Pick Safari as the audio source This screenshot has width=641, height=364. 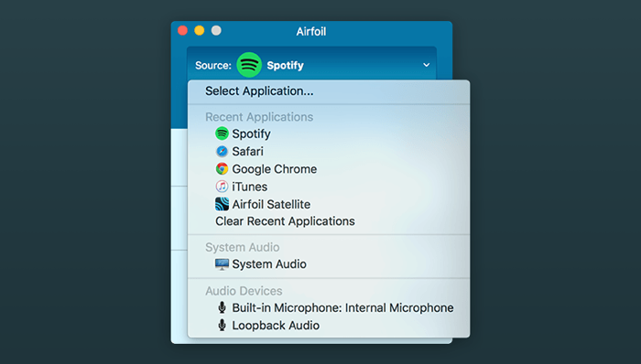click(248, 152)
